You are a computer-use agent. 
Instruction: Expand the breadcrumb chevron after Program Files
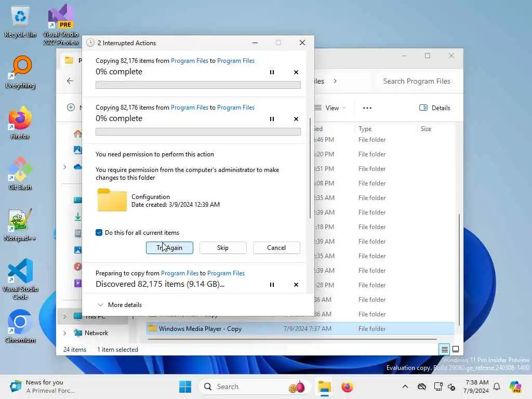335,81
